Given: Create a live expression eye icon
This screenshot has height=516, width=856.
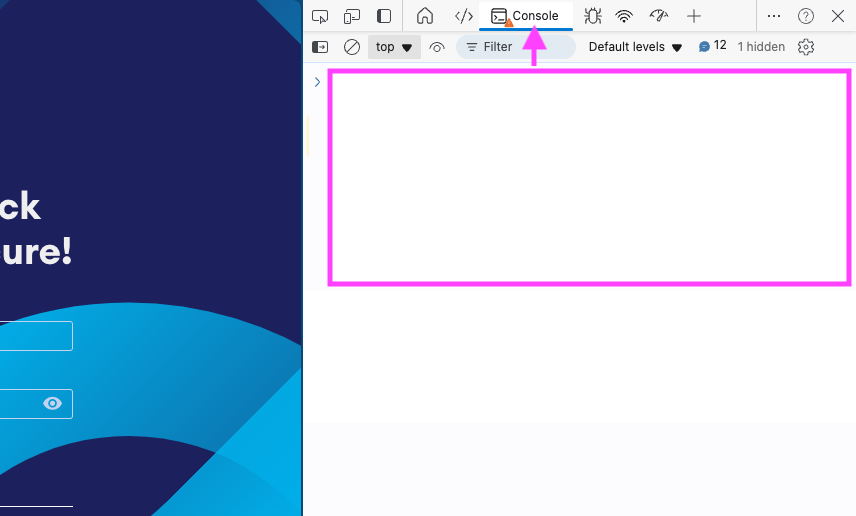Looking at the screenshot, I should (437, 47).
